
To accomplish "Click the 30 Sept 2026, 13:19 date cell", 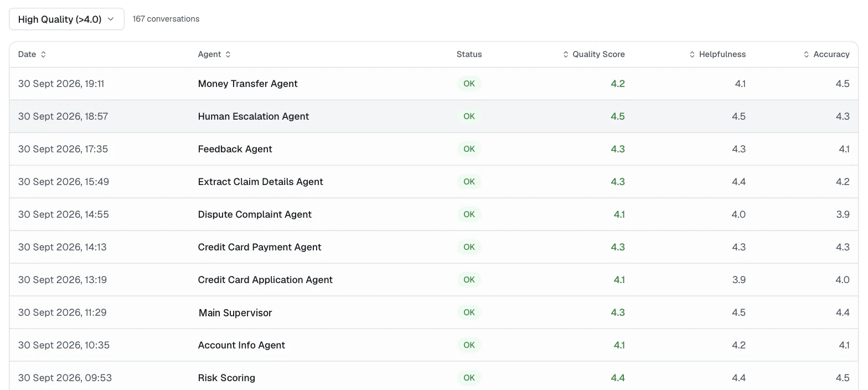I will [63, 280].
